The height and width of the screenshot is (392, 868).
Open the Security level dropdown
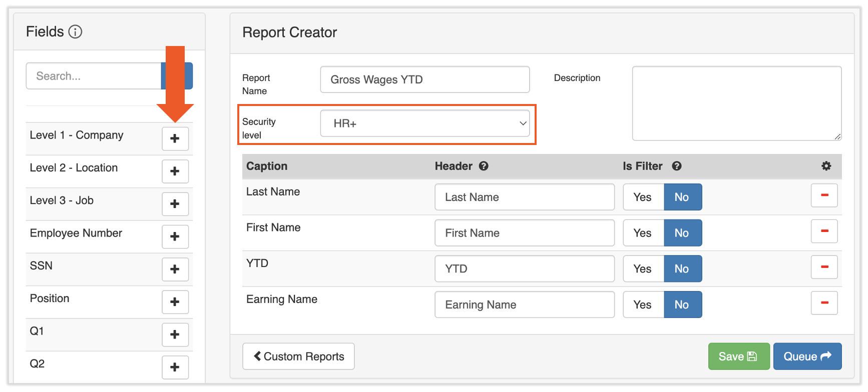point(424,123)
